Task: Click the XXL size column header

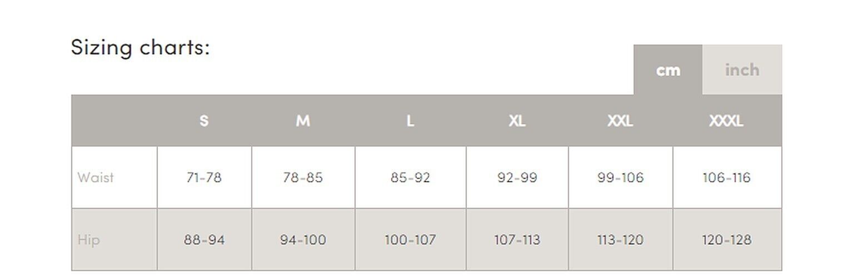Action: click(x=620, y=121)
